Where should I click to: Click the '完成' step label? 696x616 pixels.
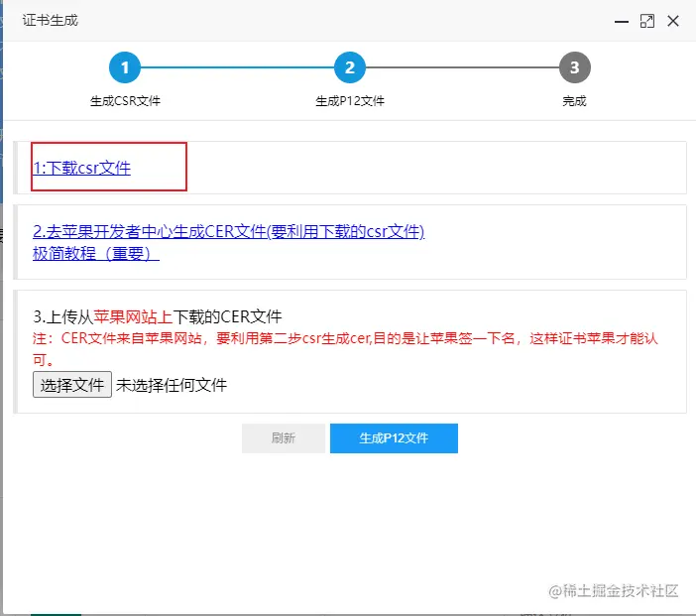[574, 101]
